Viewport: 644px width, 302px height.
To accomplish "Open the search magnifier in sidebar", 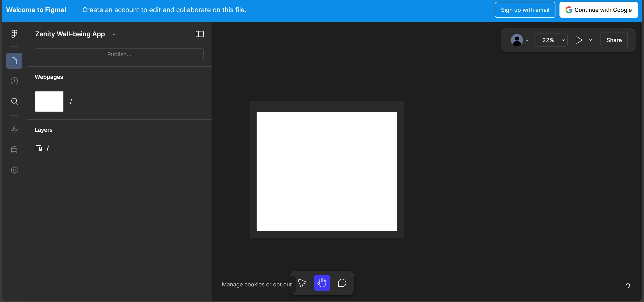I will click(14, 101).
